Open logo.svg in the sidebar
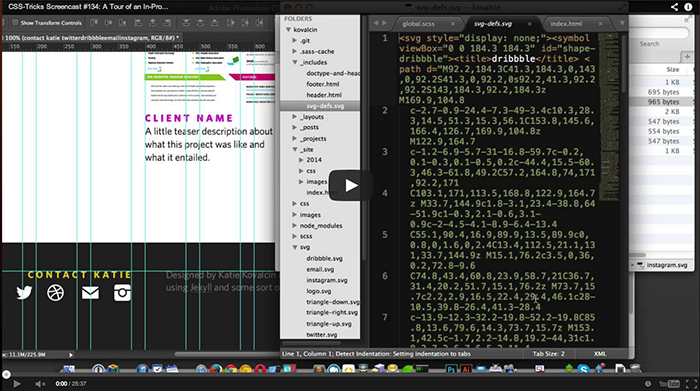Viewport: 700px width, 391px height. (x=319, y=291)
